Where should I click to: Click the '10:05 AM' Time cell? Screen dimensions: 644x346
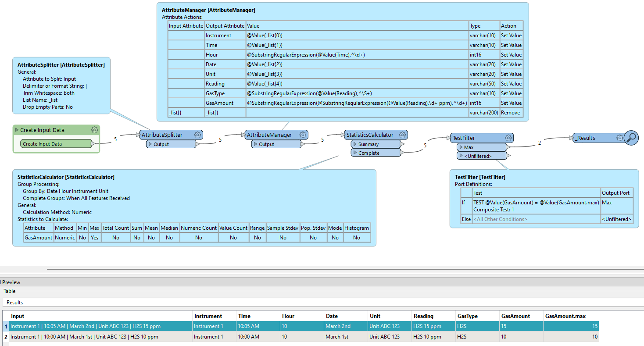[x=258, y=326]
